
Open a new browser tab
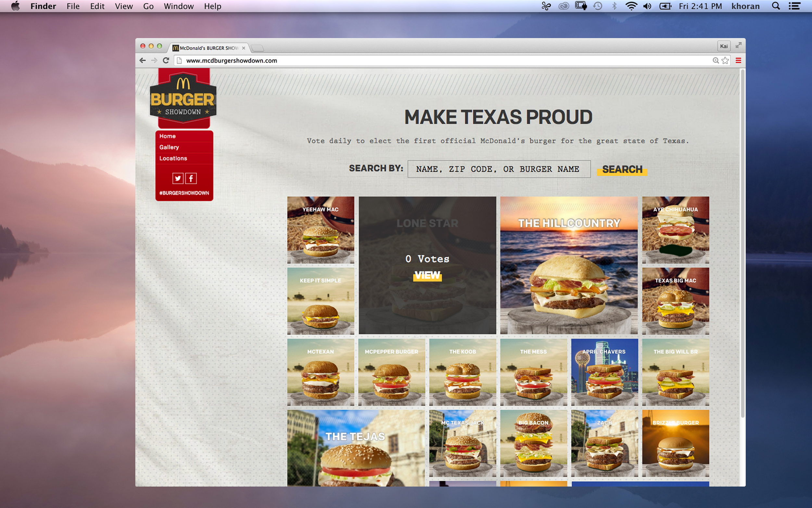(x=258, y=48)
